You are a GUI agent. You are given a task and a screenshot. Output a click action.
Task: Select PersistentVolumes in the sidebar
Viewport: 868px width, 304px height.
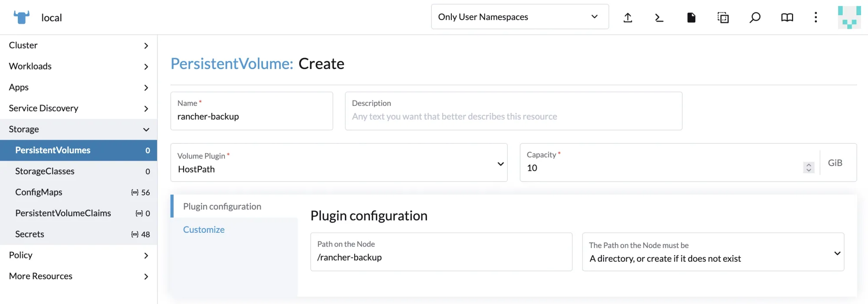pos(79,150)
